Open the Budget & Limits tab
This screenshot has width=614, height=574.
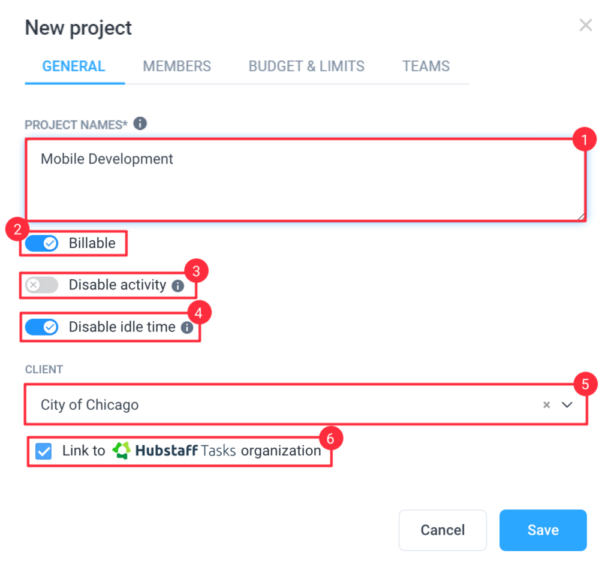click(x=306, y=66)
